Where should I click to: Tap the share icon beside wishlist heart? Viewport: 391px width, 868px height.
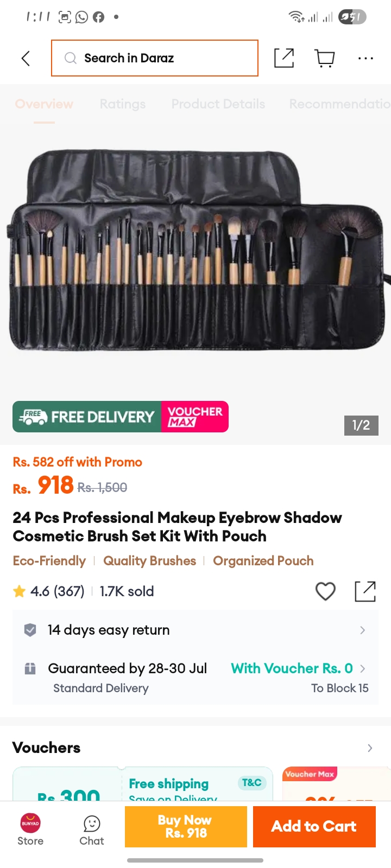coord(365,591)
